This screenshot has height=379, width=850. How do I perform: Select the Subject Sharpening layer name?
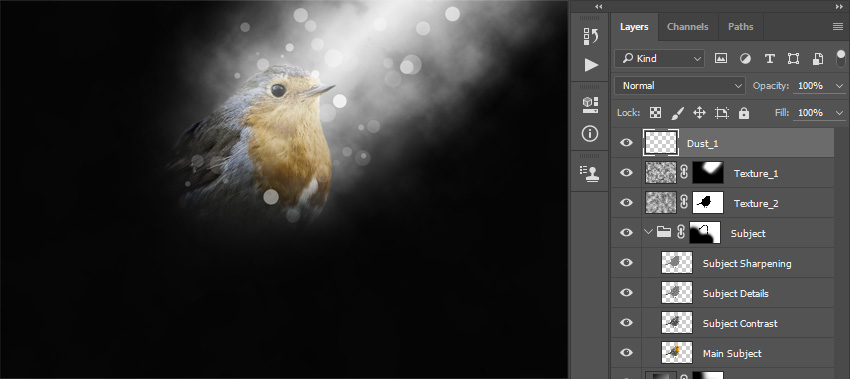(747, 264)
